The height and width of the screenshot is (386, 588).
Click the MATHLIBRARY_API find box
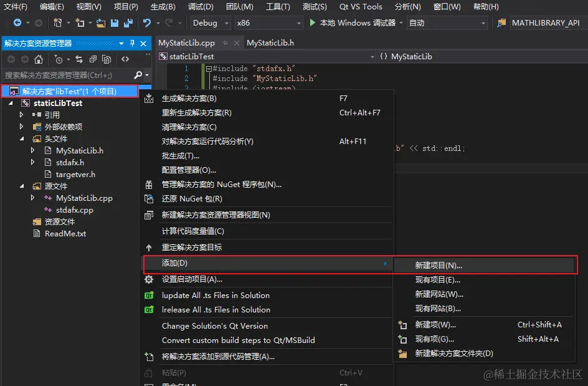click(x=548, y=23)
